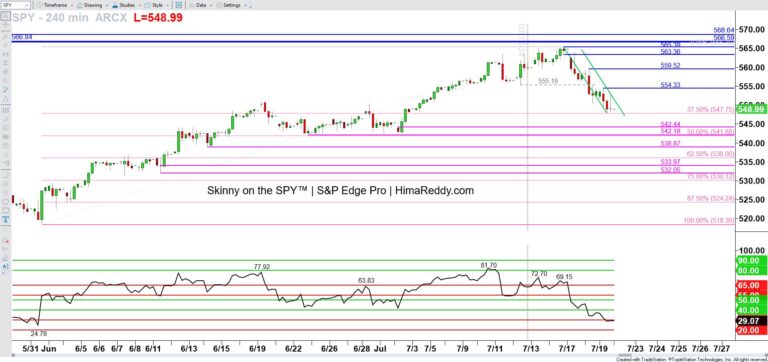The image size is (768, 362).
Task: Click the toolbar overflow arrow after Settings
Action: pyautogui.click(x=251, y=5)
